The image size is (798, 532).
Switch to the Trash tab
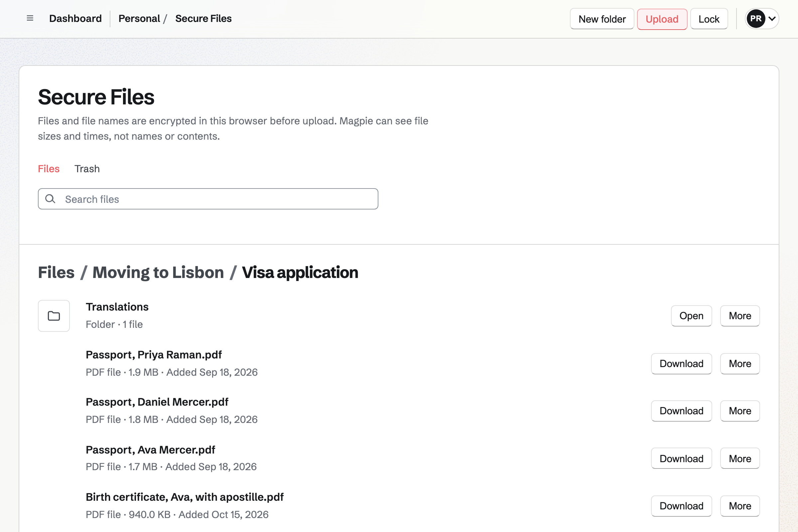pos(87,169)
